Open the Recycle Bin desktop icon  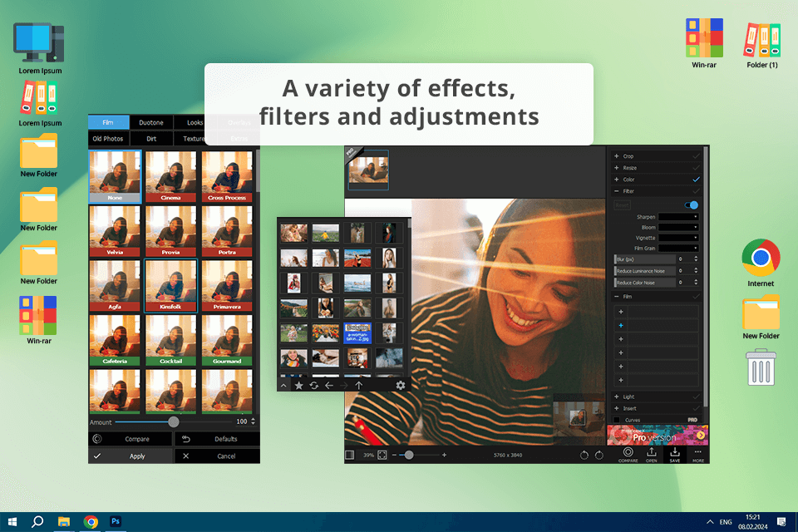tap(761, 367)
